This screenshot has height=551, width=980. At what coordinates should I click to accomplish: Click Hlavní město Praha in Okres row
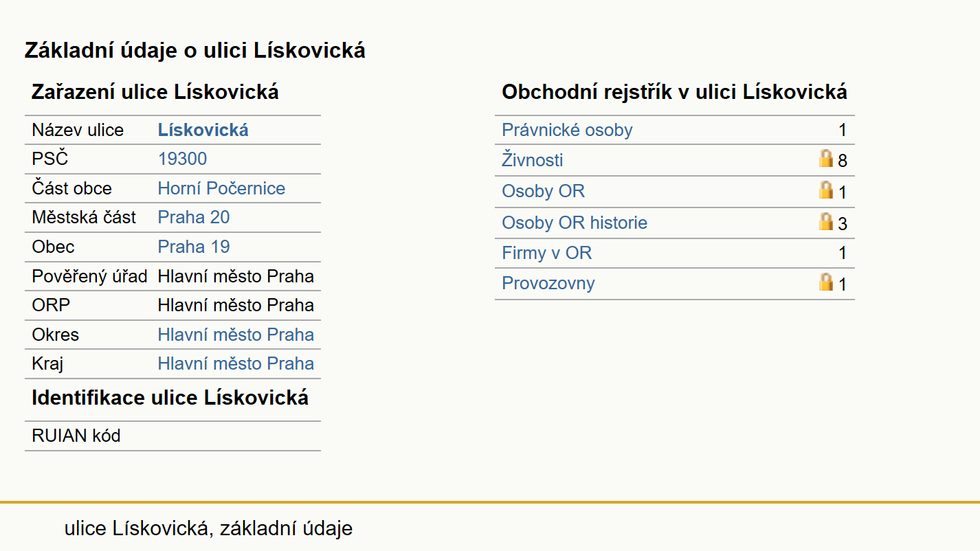(x=236, y=335)
